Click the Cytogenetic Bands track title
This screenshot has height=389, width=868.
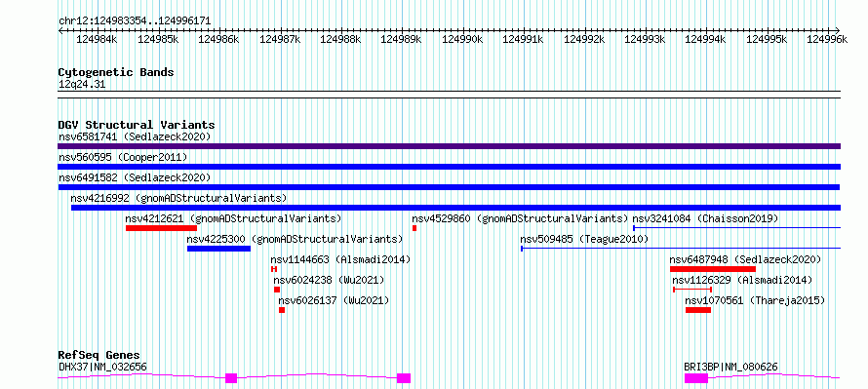[x=116, y=72]
